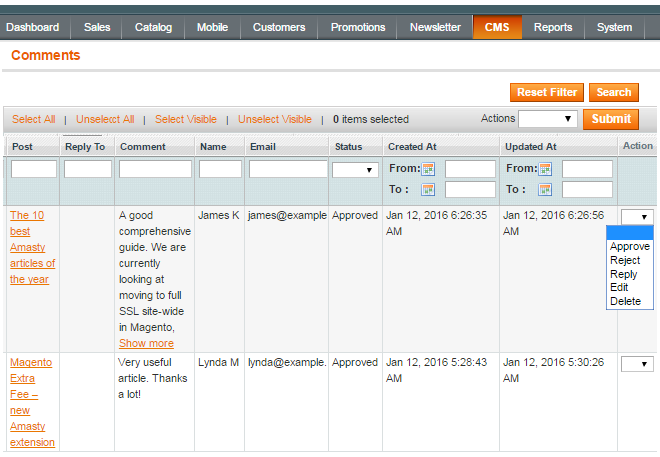Open Action dropdown for Lynda M's comment
Viewport: 660px width, 457px height.
point(637,364)
